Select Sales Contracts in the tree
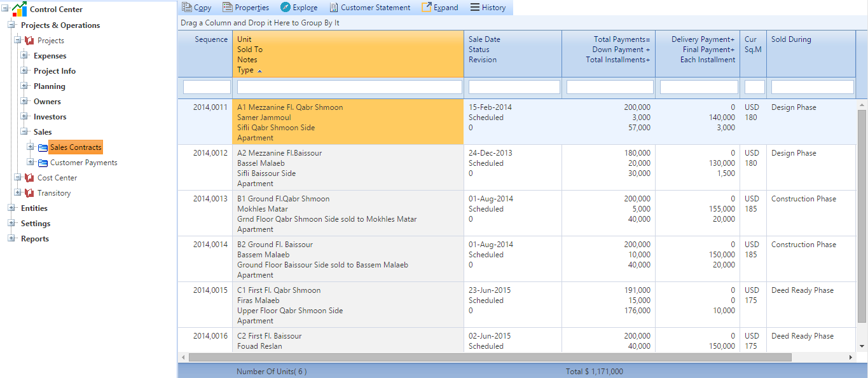868x378 pixels. coord(76,147)
